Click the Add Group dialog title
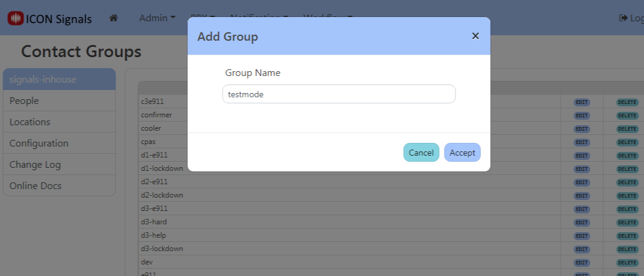Screen dimensions: 644x276 pos(227,36)
